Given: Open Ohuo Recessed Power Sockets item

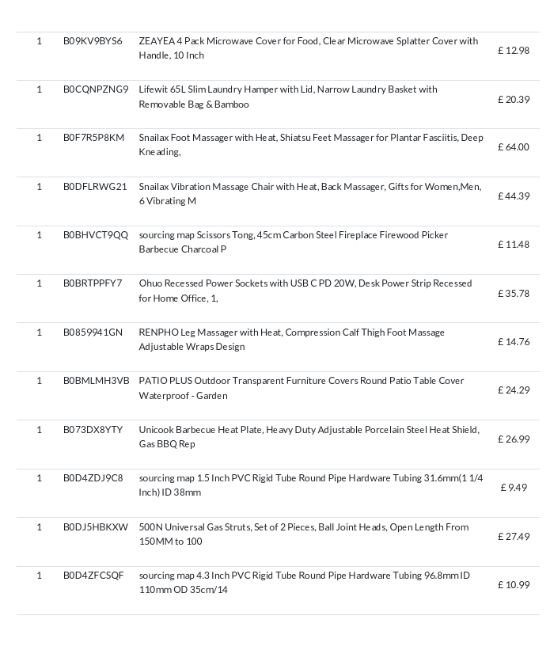Looking at the screenshot, I should 305,291.
